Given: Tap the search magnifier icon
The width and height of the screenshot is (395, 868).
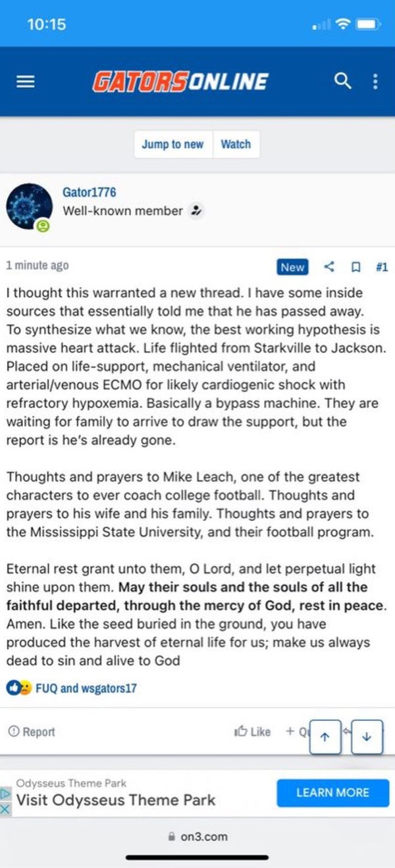Looking at the screenshot, I should click(342, 81).
